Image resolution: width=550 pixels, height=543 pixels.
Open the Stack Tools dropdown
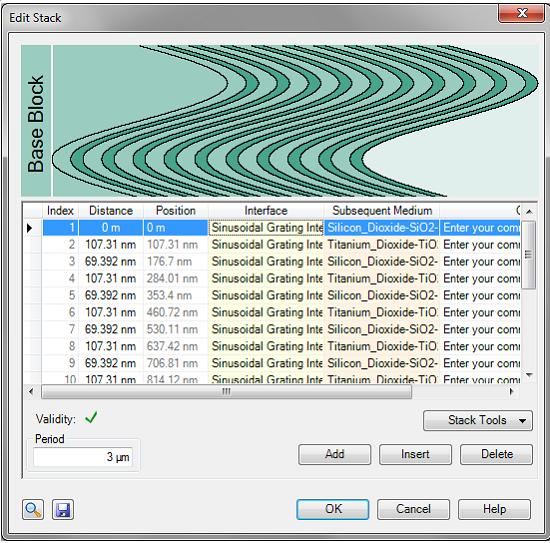478,420
